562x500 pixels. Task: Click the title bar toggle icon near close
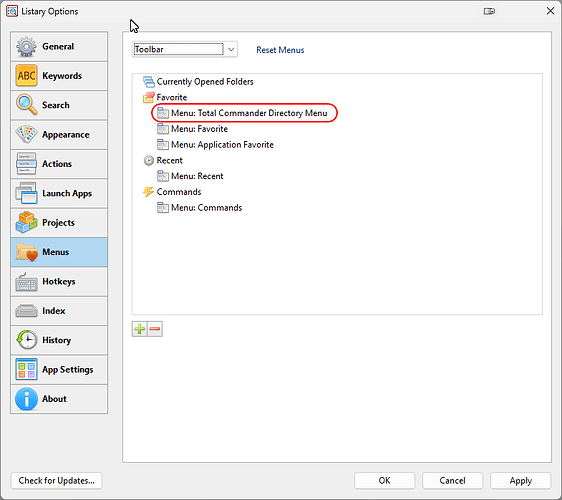point(489,11)
